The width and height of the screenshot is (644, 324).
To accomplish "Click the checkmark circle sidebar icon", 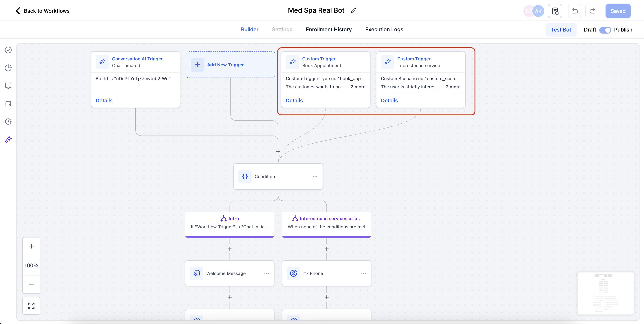I will (8, 50).
